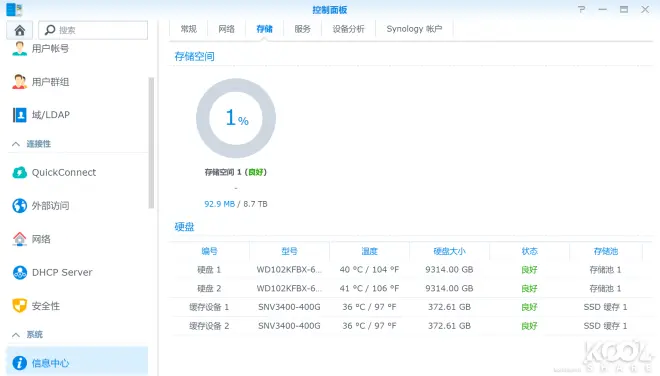Select the 硬盘 1 row label

point(209,269)
